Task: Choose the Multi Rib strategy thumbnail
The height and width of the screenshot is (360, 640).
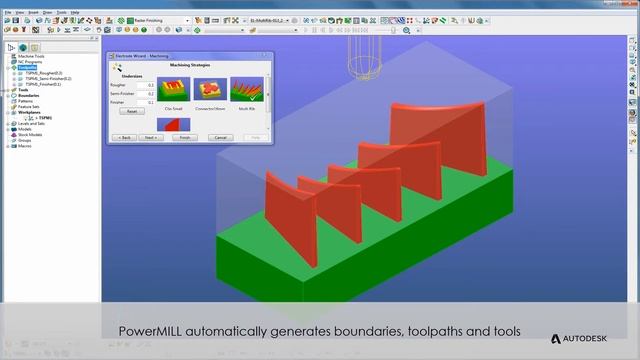Action: (247, 89)
